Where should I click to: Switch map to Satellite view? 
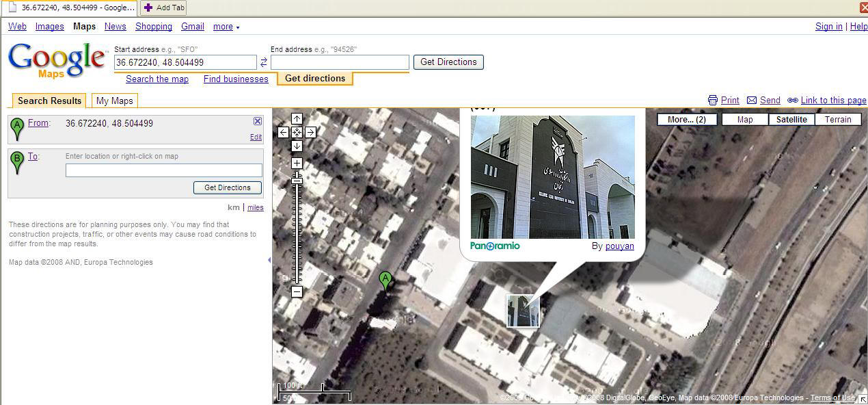[x=791, y=119]
